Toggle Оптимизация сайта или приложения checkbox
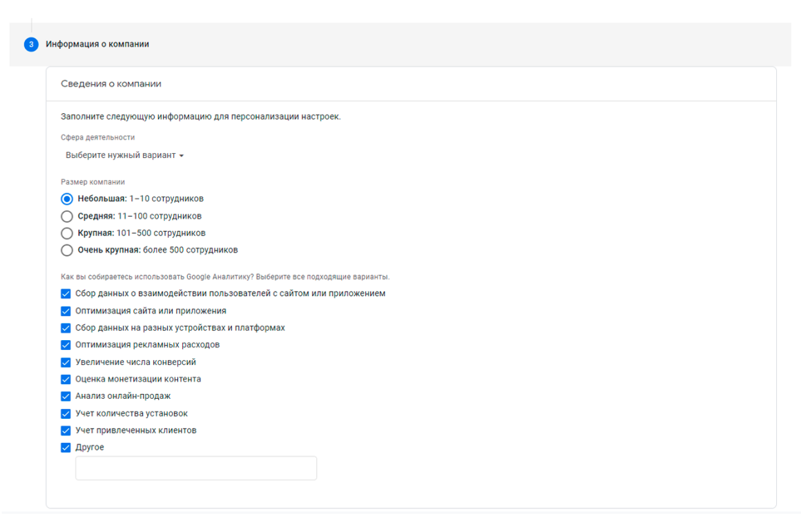The height and width of the screenshot is (532, 801). click(66, 311)
